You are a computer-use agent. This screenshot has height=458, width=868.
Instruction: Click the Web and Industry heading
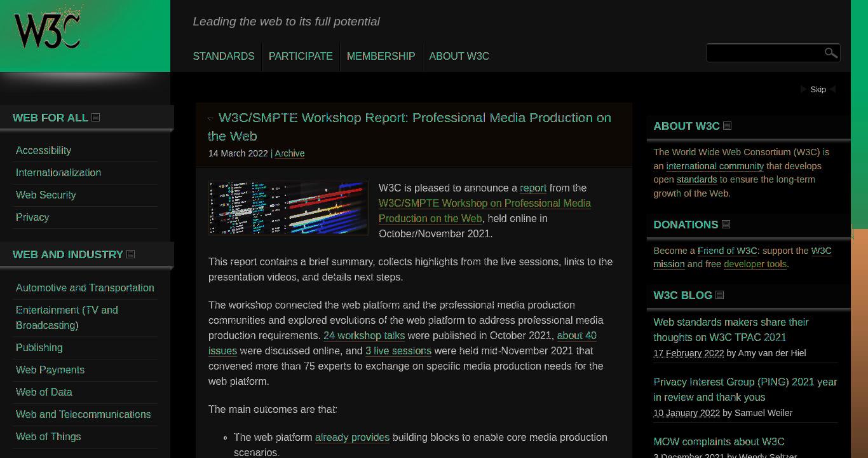[68, 254]
